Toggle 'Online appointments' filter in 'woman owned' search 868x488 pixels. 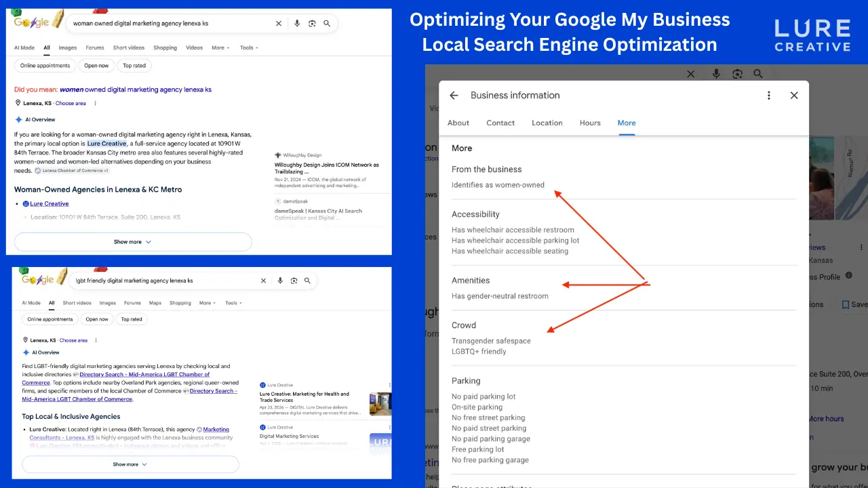coord(45,66)
